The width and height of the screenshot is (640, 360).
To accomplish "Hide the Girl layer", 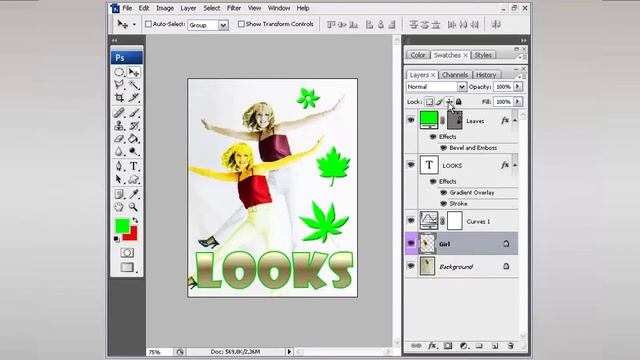I will click(411, 243).
